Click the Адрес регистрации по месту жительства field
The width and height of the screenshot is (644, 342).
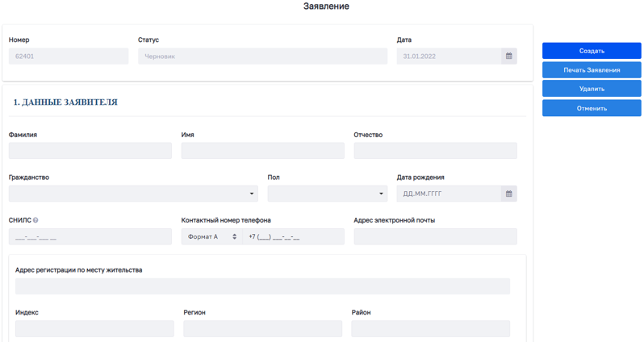point(262,286)
